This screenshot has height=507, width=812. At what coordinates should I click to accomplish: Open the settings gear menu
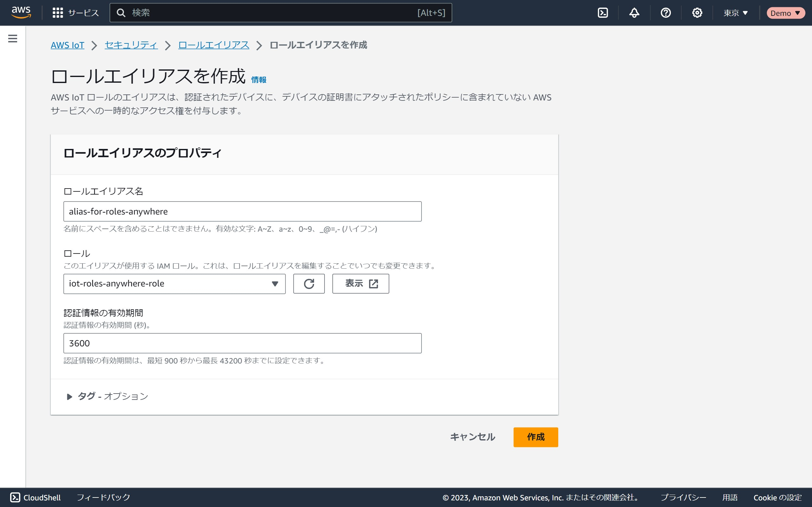click(x=697, y=13)
